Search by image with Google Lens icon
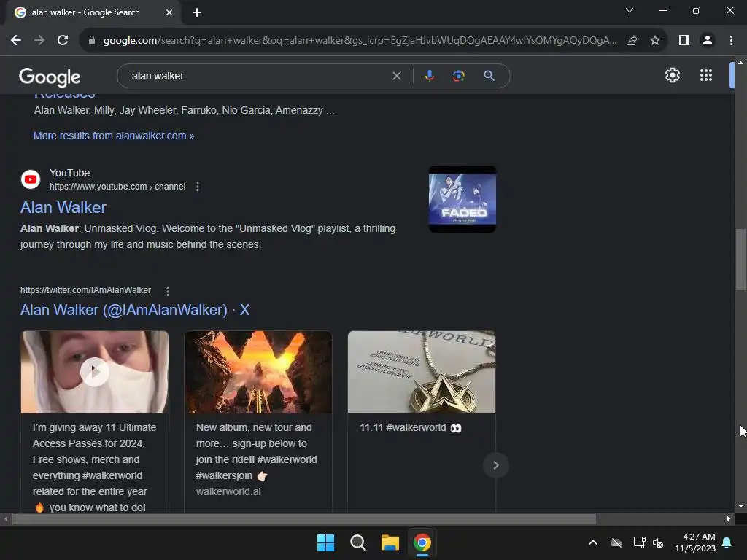Image resolution: width=747 pixels, height=560 pixels. click(458, 76)
